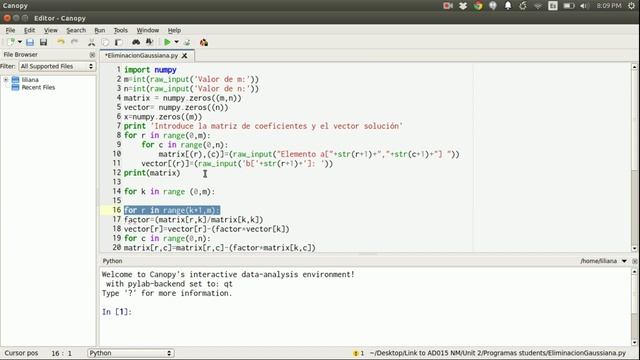Click the Paste toolbar icon

point(119,42)
